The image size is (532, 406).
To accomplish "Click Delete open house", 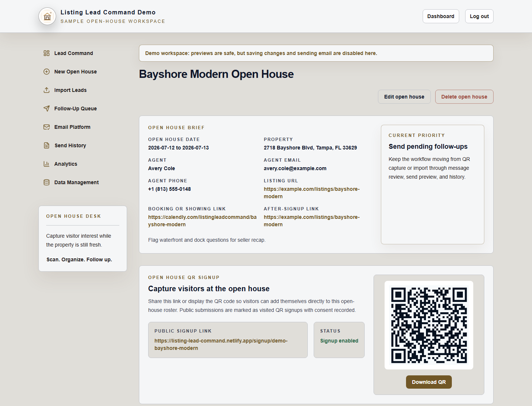I will tap(464, 97).
